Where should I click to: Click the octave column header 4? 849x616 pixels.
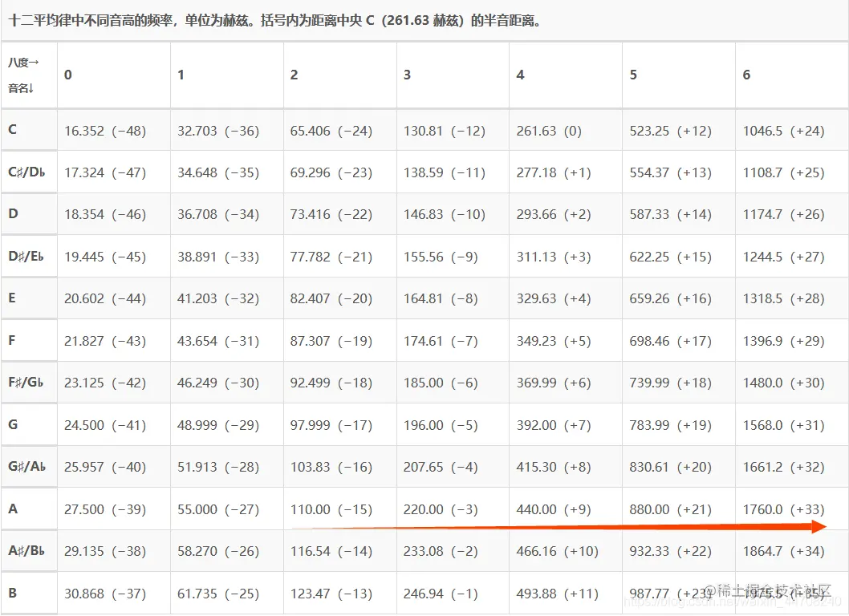pos(565,75)
